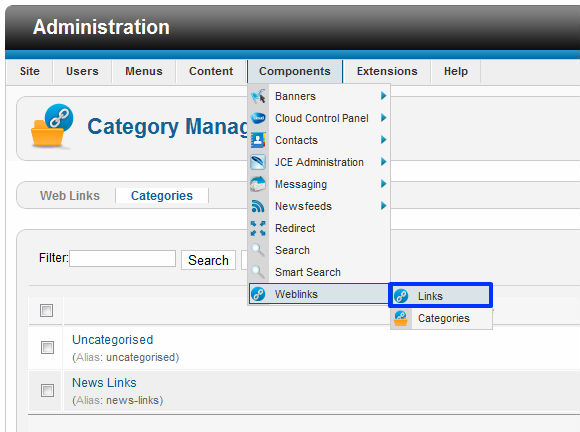Viewport: 580px width, 432px height.
Task: Focus the Filter text field
Action: point(122,258)
